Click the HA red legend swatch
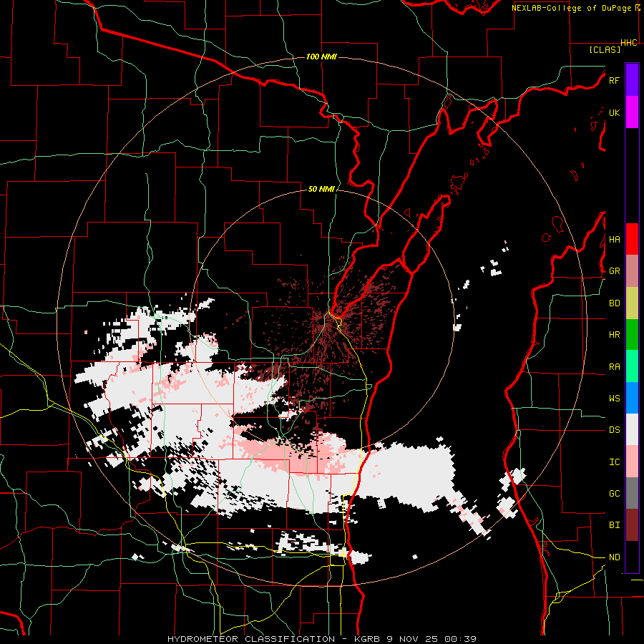 point(632,239)
